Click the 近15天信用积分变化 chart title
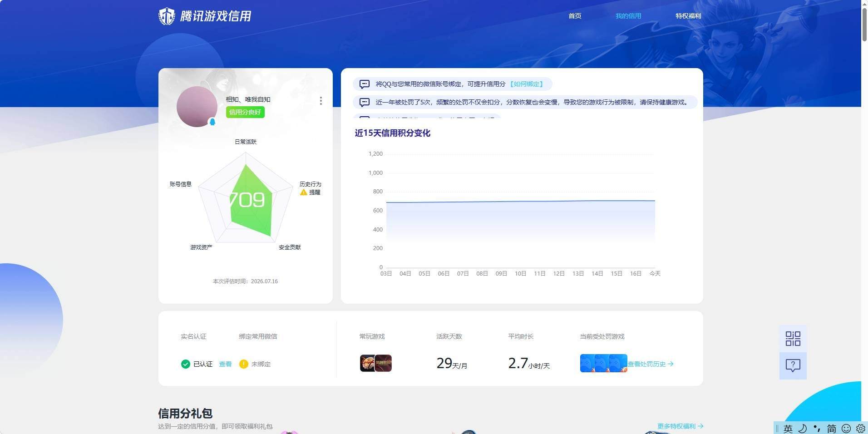868x434 pixels. pyautogui.click(x=393, y=133)
